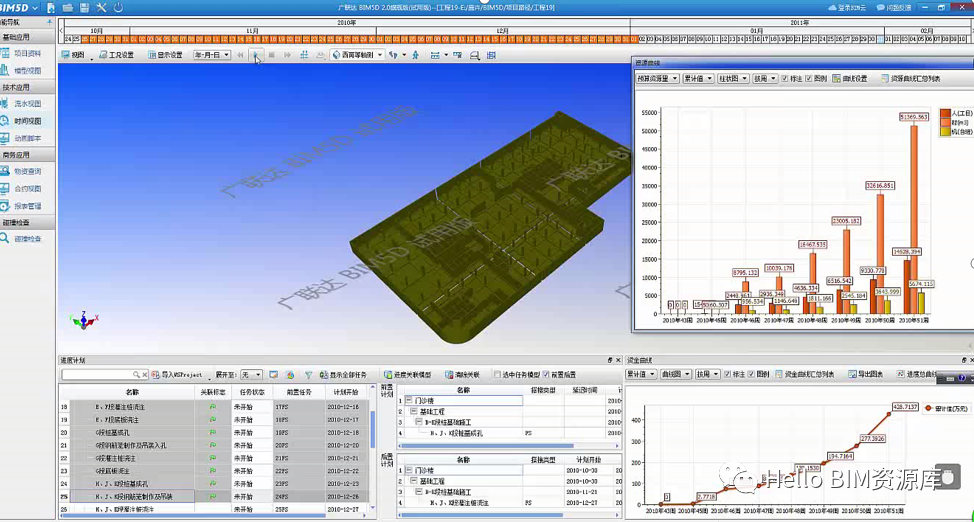Image resolution: width=974 pixels, height=522 pixels.
Task: Click 显示全部任务 button
Action: click(344, 375)
